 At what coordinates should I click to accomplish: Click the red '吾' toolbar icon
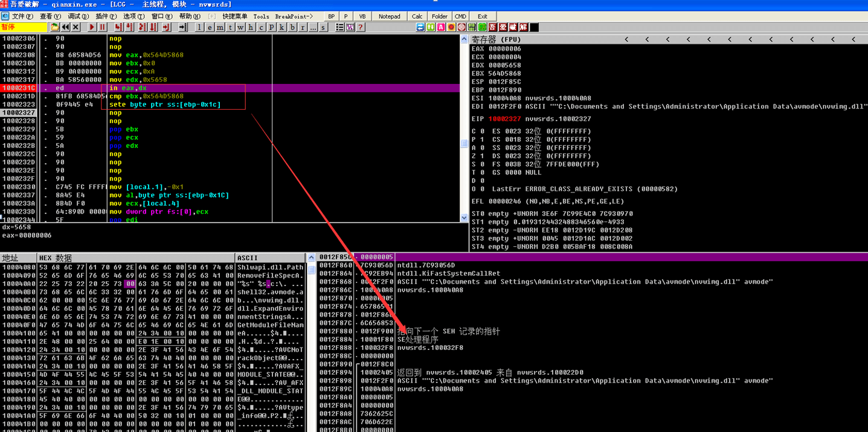492,27
